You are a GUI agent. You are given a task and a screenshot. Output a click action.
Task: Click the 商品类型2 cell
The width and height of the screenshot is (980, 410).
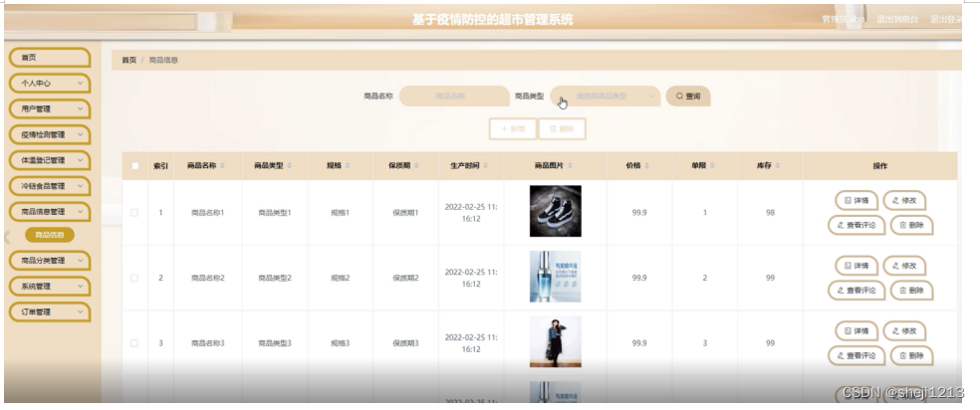[x=275, y=278]
